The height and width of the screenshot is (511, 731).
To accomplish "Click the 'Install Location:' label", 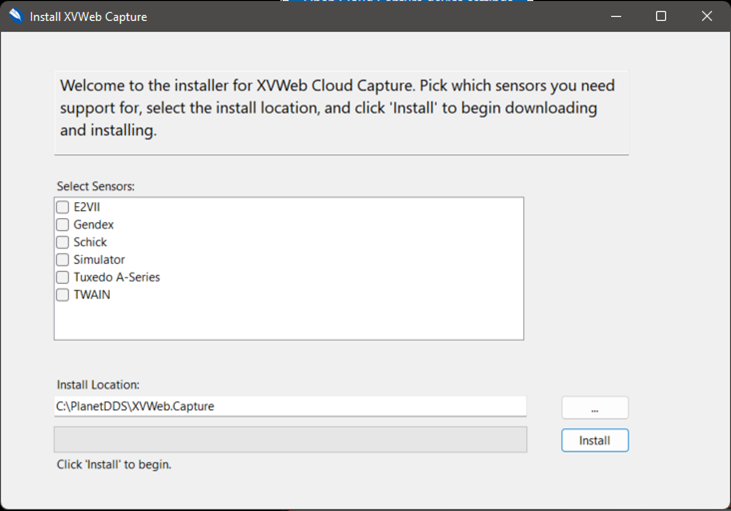I will coord(98,385).
